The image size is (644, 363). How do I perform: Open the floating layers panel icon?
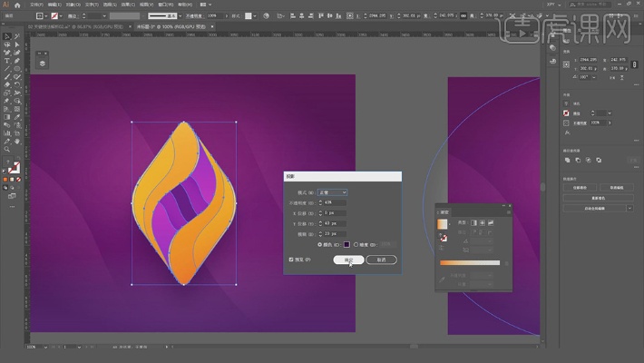point(43,64)
